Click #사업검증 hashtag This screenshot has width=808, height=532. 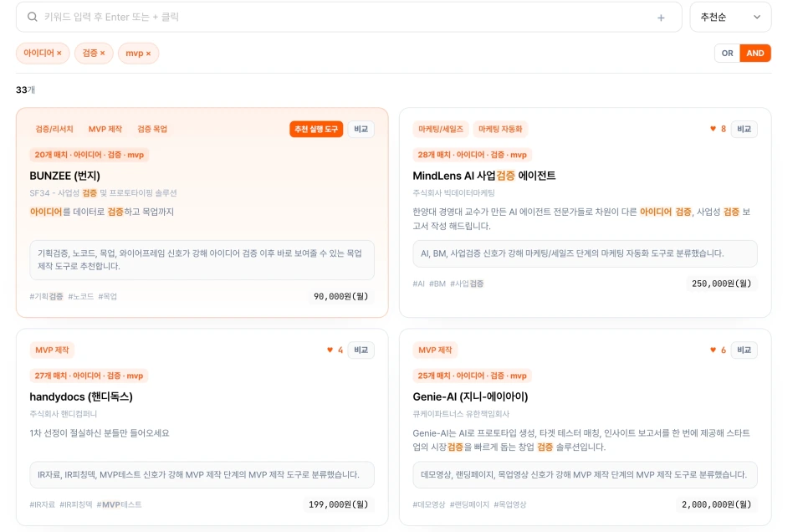(467, 284)
